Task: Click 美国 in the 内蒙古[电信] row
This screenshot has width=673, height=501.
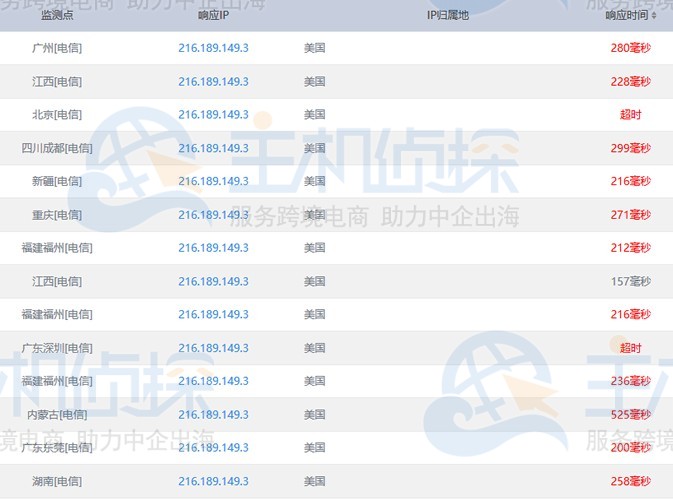Action: (315, 415)
